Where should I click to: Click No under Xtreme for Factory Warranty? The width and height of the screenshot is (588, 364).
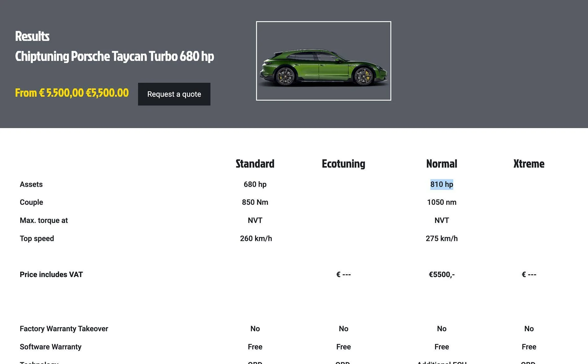(529, 329)
